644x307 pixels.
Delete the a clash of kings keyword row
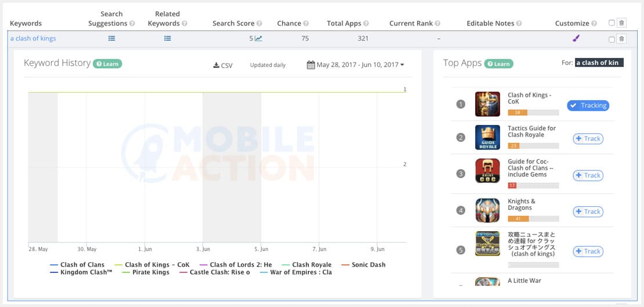622,39
